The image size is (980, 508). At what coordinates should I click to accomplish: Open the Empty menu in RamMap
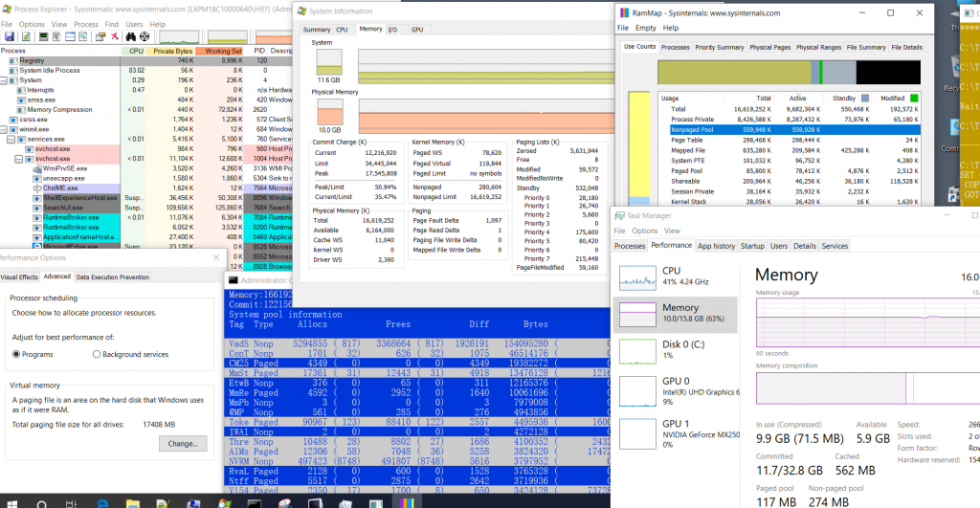pyautogui.click(x=646, y=28)
